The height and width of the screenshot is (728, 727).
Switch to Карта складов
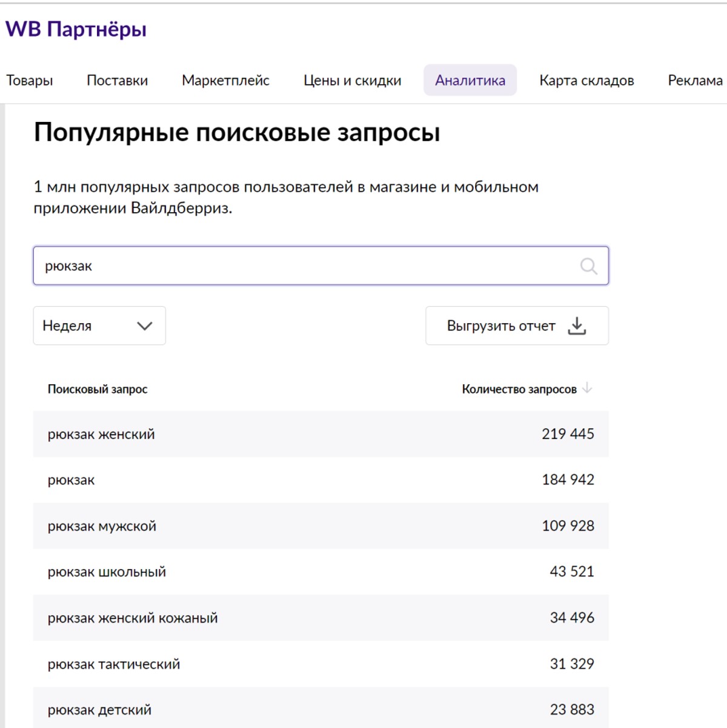click(x=586, y=81)
